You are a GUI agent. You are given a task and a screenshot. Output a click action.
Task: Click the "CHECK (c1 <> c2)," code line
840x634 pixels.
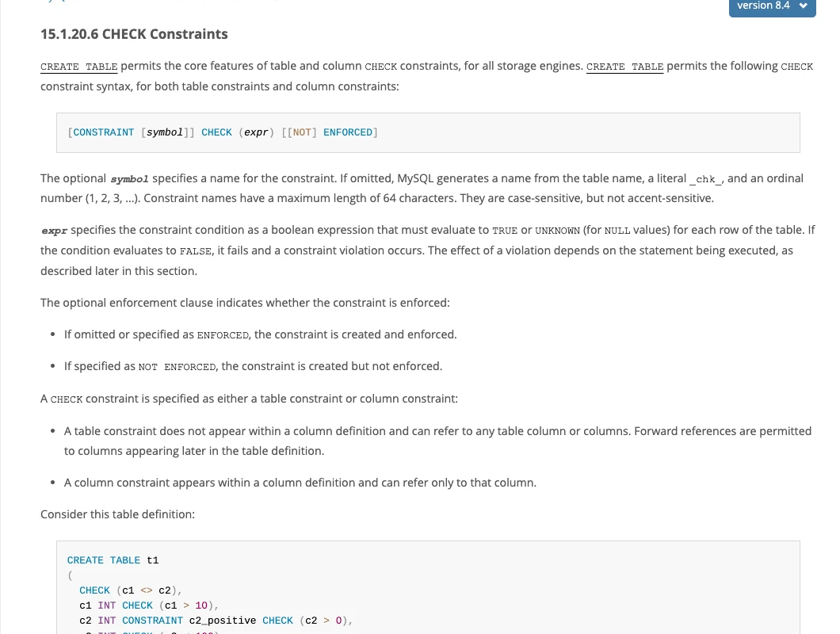tap(131, 590)
